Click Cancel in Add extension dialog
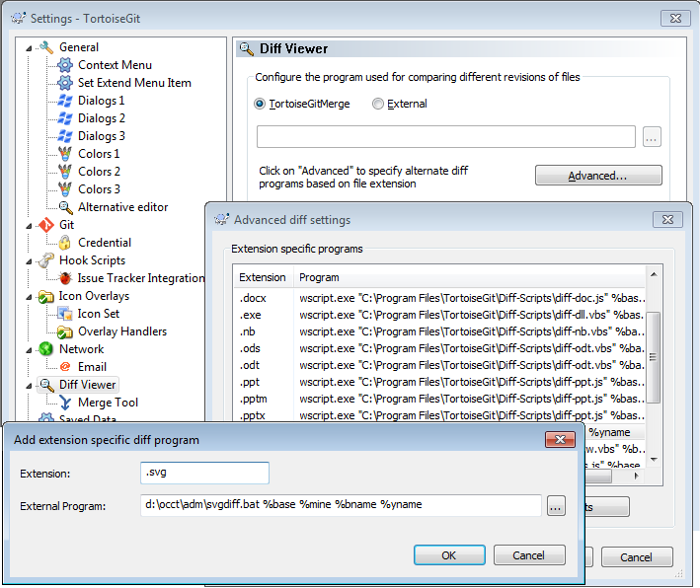Image resolution: width=700 pixels, height=588 pixels. pyautogui.click(x=529, y=555)
